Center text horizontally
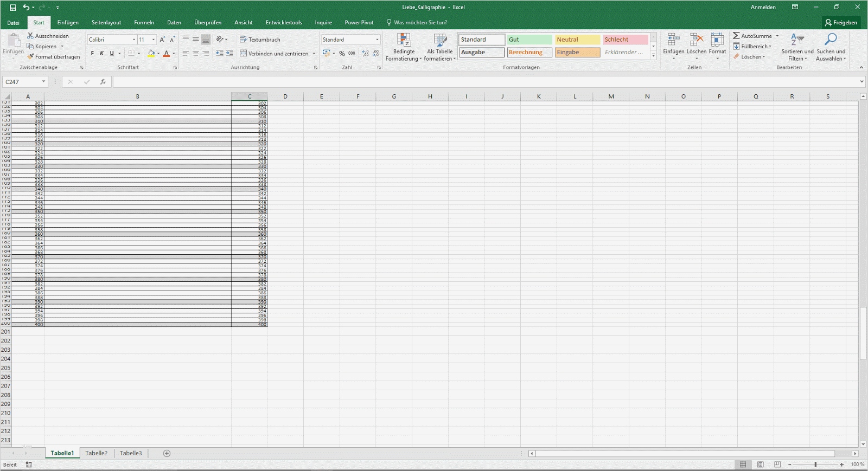The image size is (868, 471). [x=195, y=53]
